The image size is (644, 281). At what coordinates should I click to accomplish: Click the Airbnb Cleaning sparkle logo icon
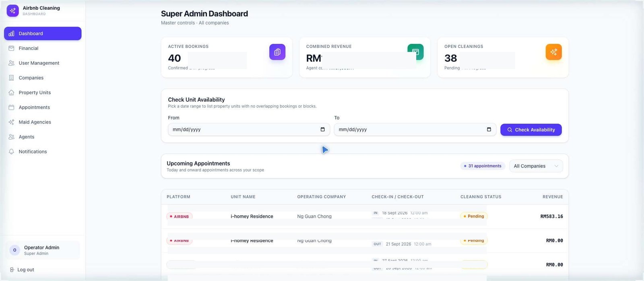(13, 11)
